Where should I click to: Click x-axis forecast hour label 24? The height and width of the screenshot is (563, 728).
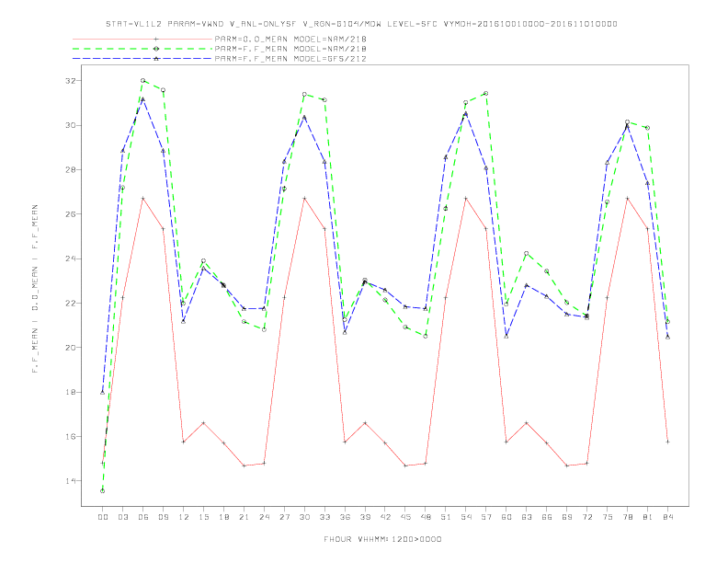pos(264,517)
